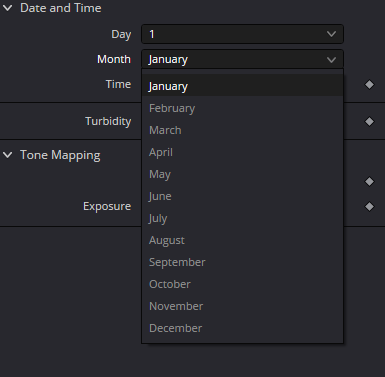The image size is (385, 377).
Task: Select February in the month list
Action: [x=242, y=108]
